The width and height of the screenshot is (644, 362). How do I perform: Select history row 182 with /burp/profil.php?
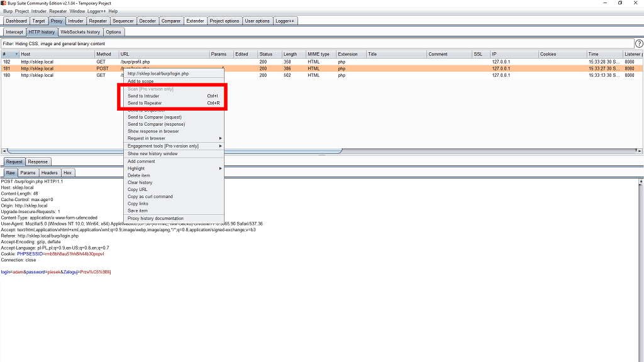(322, 62)
